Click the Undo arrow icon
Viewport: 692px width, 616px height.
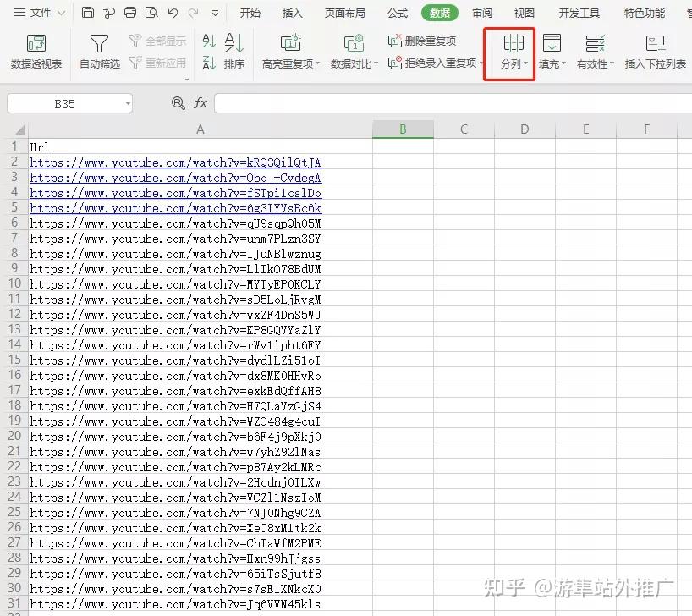[173, 13]
